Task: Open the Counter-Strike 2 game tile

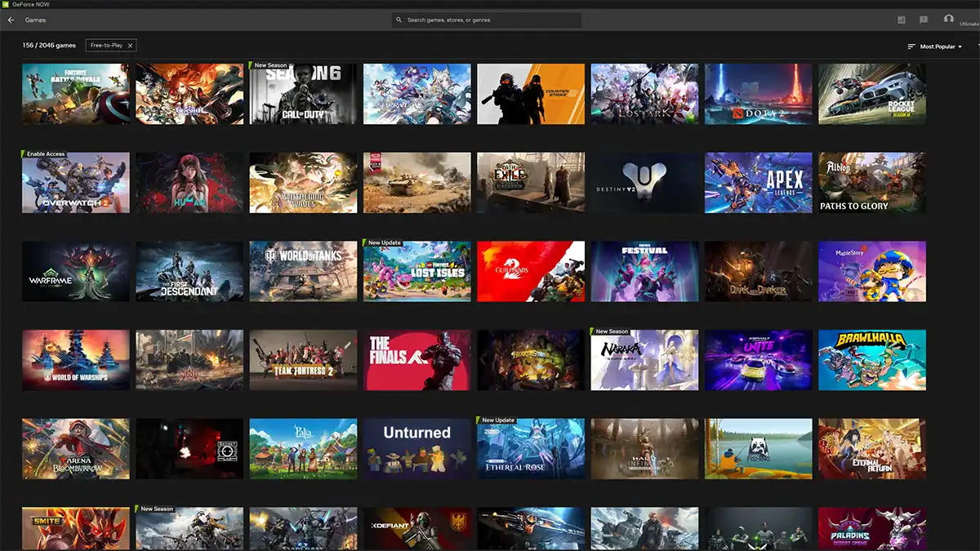Action: coord(532,94)
